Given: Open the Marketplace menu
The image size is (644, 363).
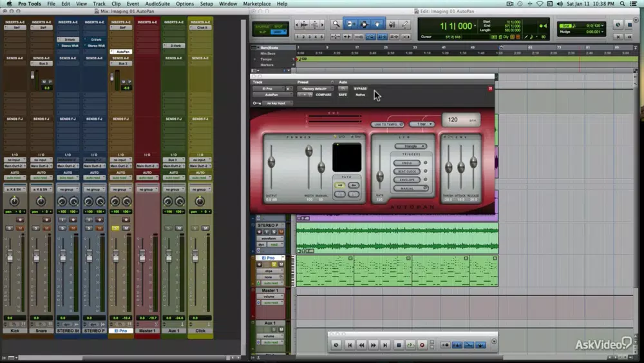Looking at the screenshot, I should click(257, 4).
